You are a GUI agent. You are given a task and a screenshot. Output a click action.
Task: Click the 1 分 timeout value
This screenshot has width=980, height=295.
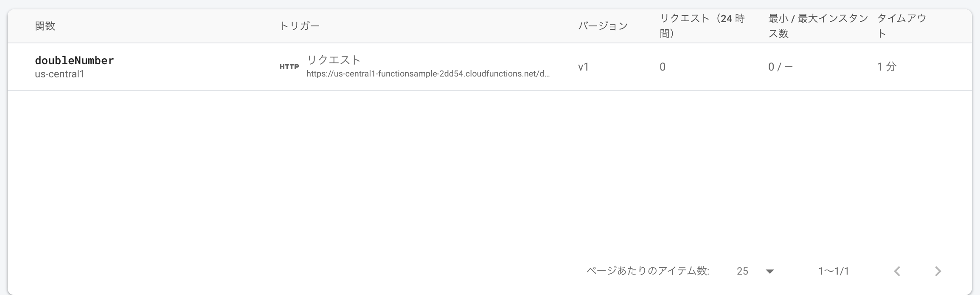[887, 67]
